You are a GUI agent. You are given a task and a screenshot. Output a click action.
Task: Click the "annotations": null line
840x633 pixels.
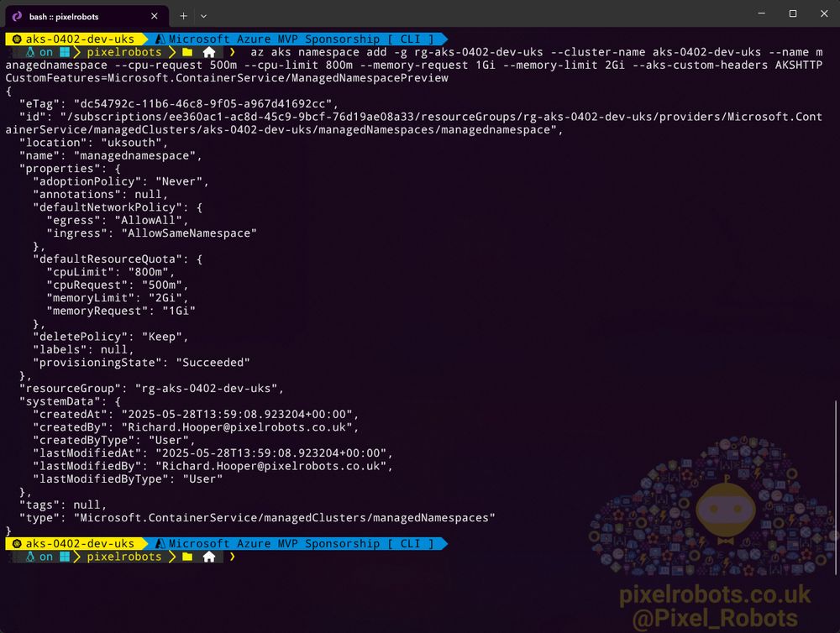pyautogui.click(x=100, y=195)
